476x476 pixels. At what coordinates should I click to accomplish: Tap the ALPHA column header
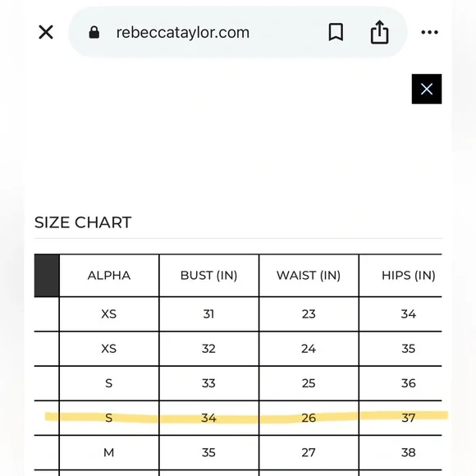pos(109,275)
